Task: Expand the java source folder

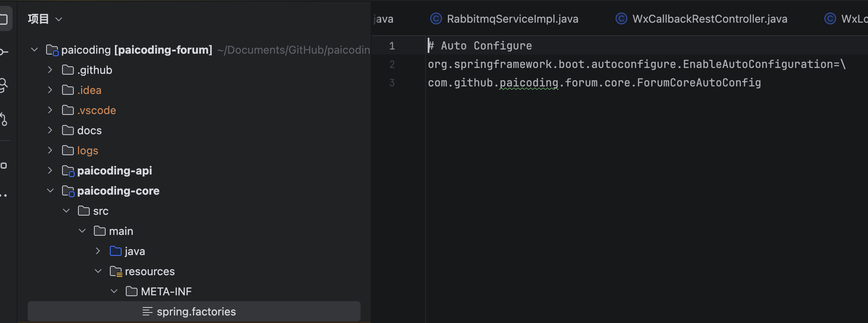Action: [x=98, y=251]
